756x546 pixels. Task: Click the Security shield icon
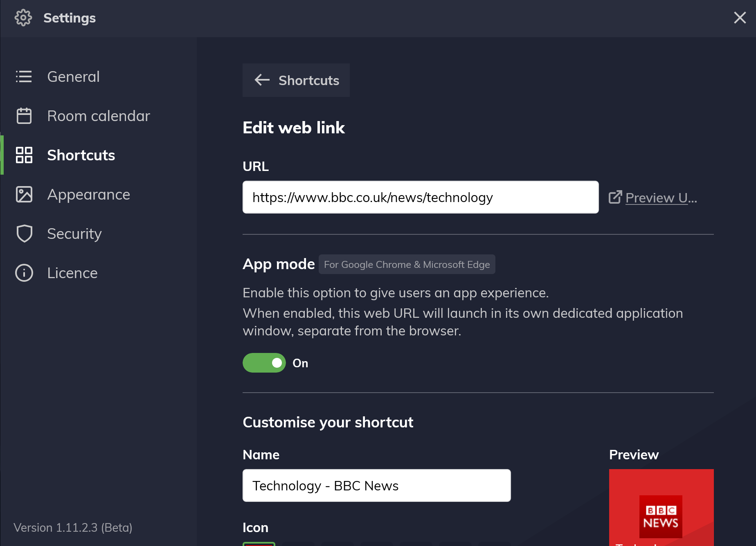[24, 234]
